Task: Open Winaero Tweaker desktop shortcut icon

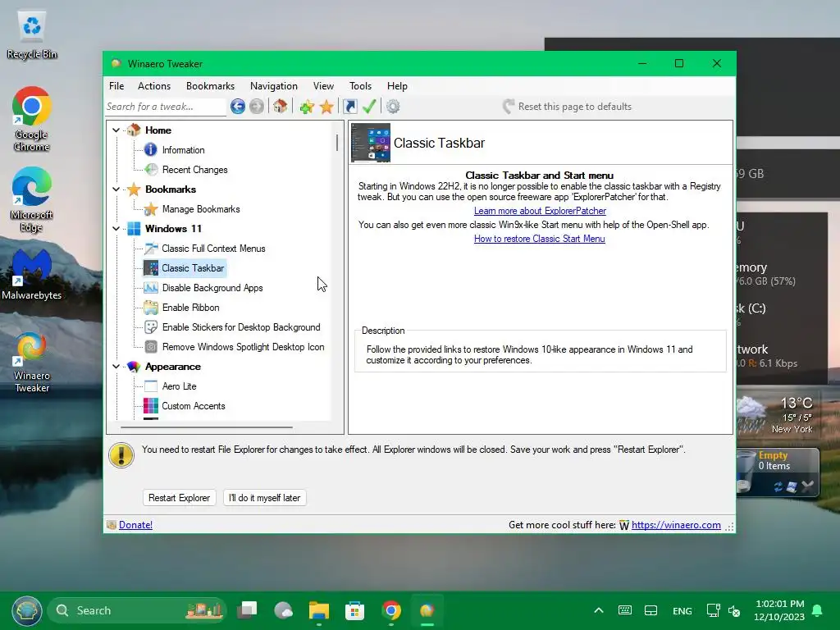Action: (31, 349)
